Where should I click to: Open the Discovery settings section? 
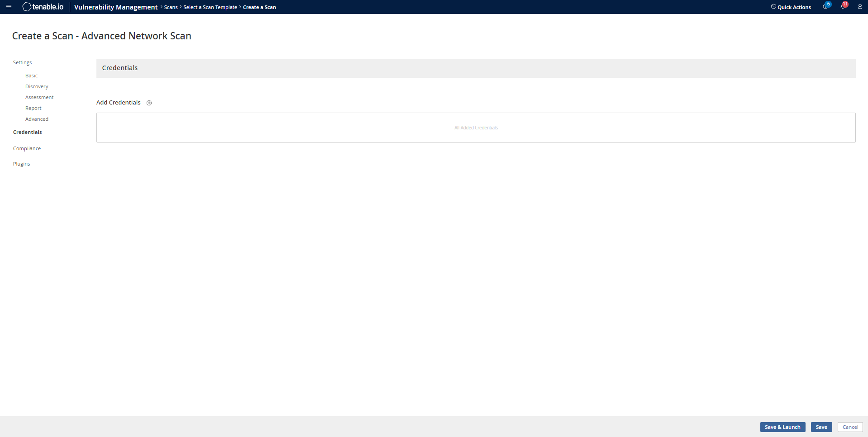pos(37,86)
